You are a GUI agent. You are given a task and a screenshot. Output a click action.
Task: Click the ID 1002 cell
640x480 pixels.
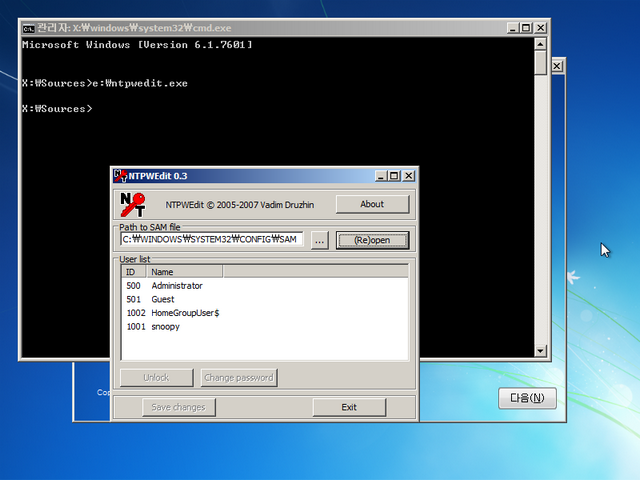(136, 313)
